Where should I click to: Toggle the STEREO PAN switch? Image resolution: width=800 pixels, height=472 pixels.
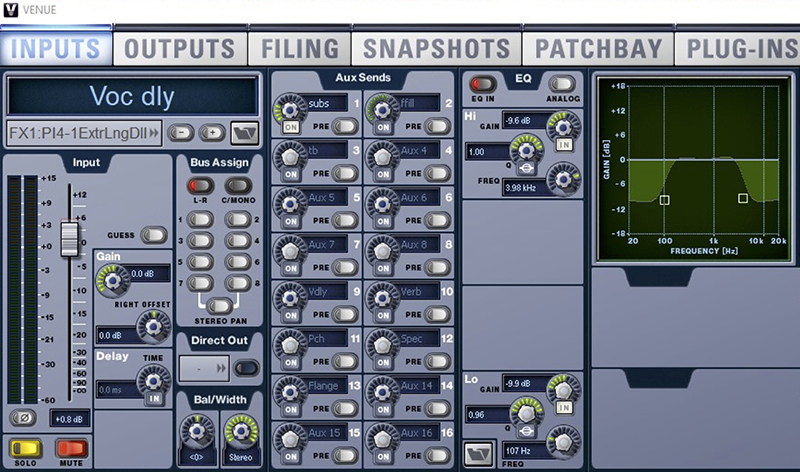click(219, 306)
